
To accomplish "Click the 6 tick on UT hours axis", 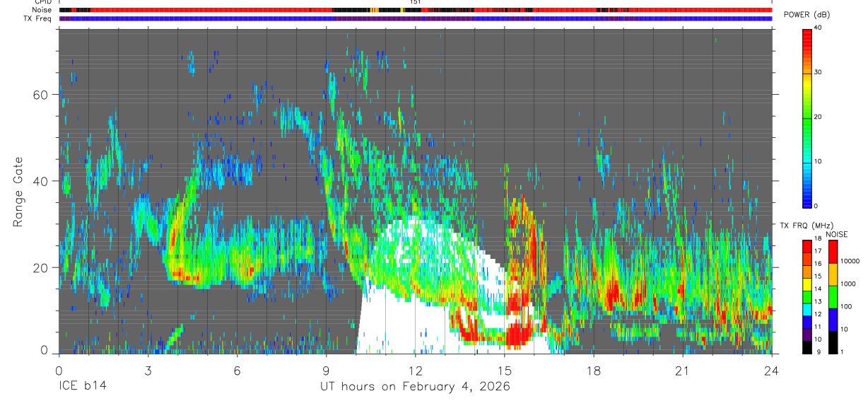I will [x=237, y=371].
